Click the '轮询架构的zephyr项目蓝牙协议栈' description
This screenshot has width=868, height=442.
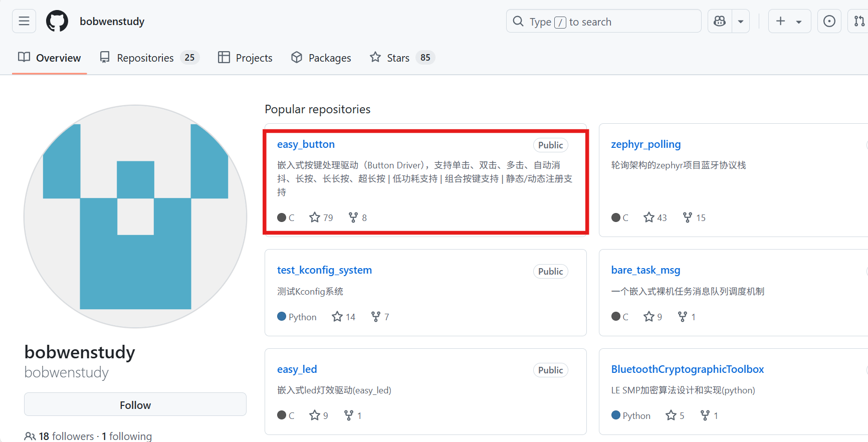coord(679,165)
